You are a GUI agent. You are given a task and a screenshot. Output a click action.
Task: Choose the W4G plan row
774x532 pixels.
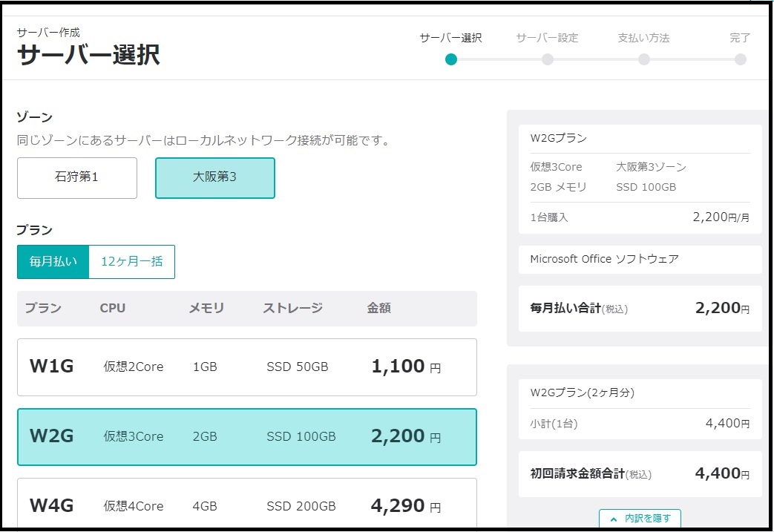[247, 505]
